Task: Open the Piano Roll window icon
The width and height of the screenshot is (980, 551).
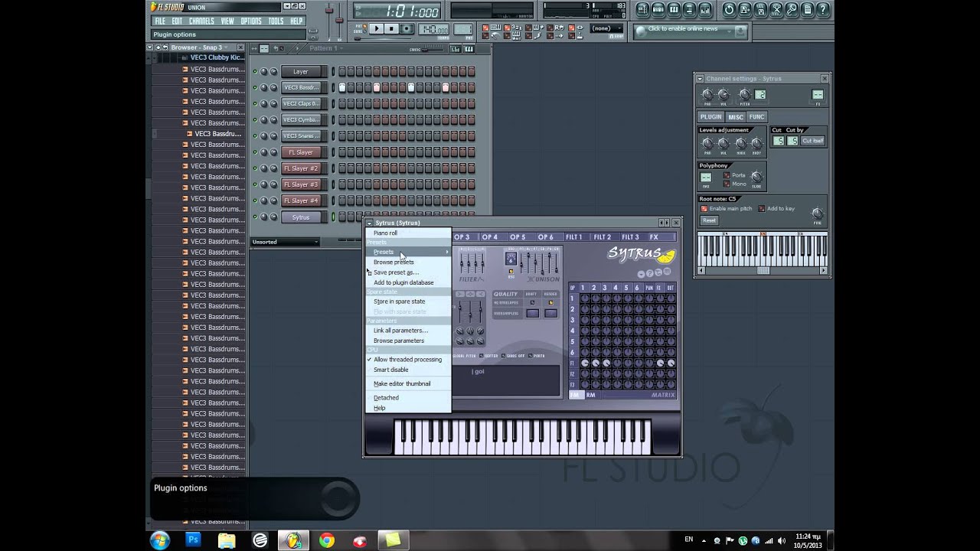Action: click(674, 9)
